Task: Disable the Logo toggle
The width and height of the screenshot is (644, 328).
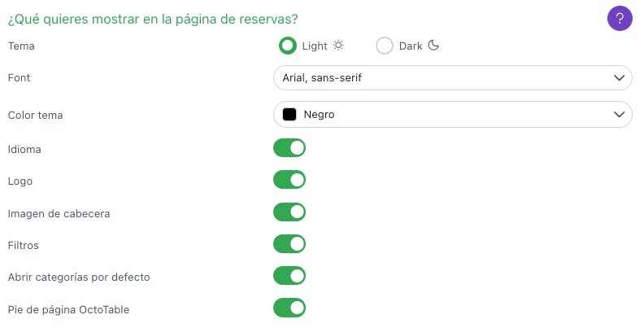Action: pyautogui.click(x=289, y=180)
